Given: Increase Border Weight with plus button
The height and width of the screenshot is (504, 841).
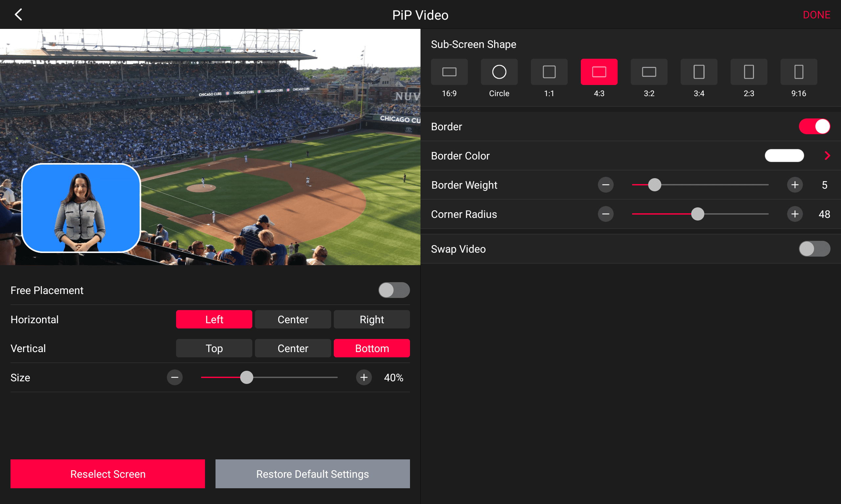Looking at the screenshot, I should 795,185.
